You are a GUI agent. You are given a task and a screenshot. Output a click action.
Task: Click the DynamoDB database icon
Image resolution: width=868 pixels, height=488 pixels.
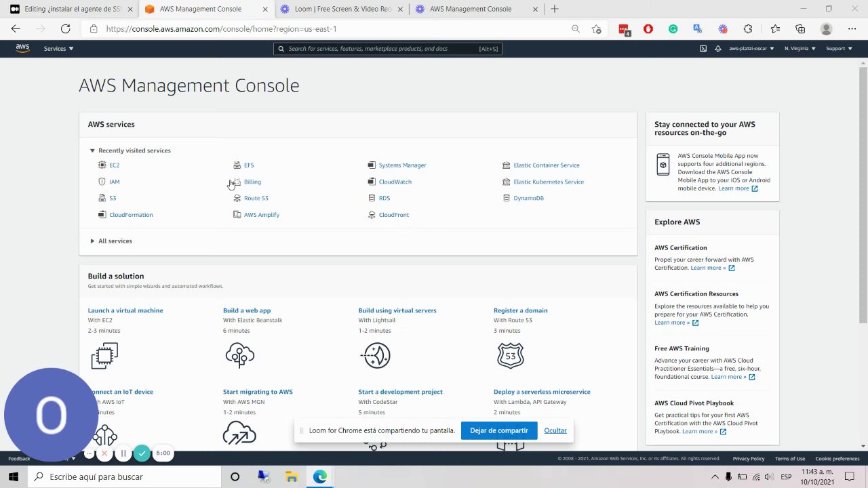click(x=507, y=198)
